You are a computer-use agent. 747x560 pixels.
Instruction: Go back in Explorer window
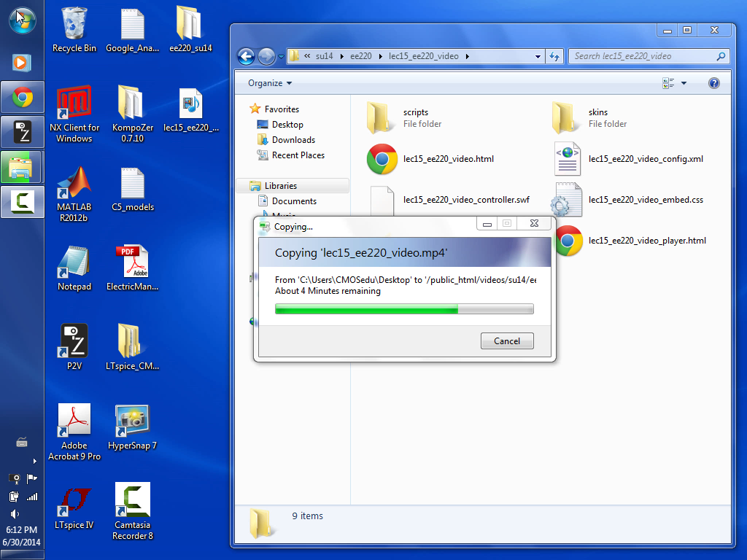[247, 57]
